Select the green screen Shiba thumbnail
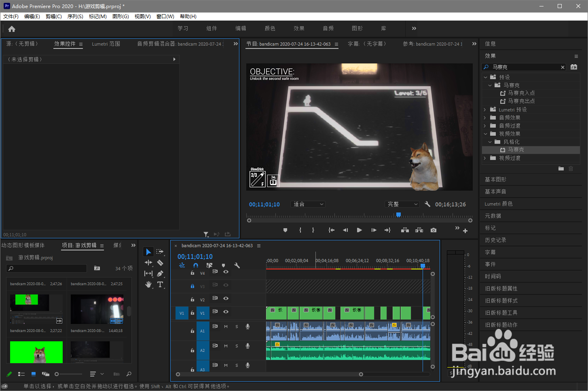The image size is (588, 391). pos(36,352)
